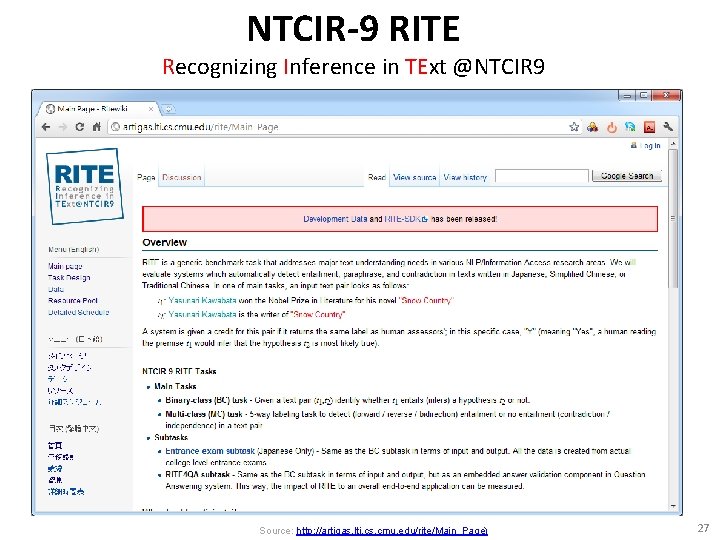Click the RITE4QA subtask text
This screenshot has height=540, width=720.
(197, 474)
